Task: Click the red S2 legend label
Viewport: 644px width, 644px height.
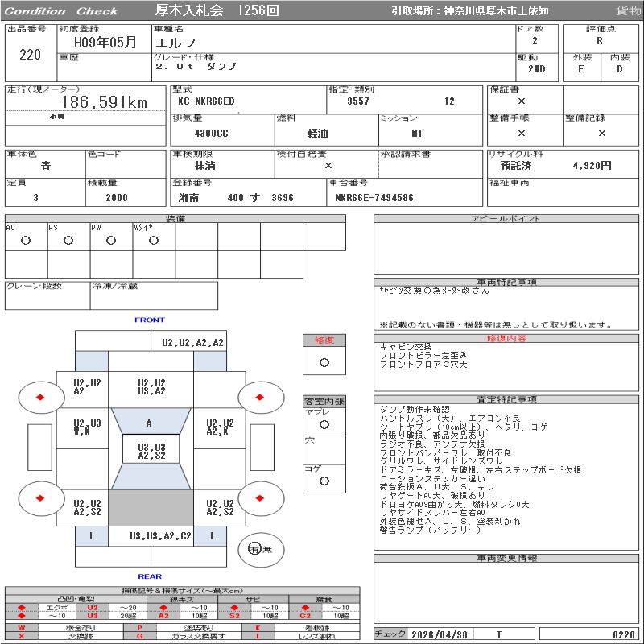Action: click(234, 616)
